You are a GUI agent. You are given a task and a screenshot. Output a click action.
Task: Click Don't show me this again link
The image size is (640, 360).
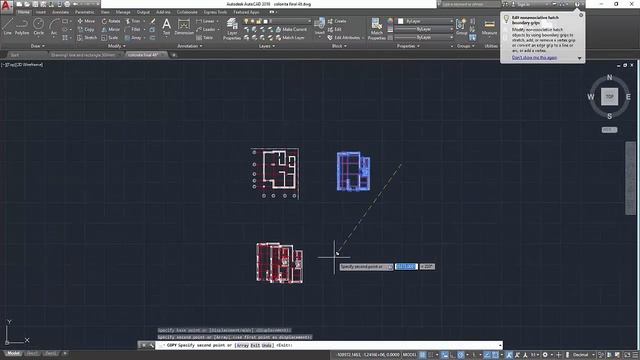coord(534,58)
